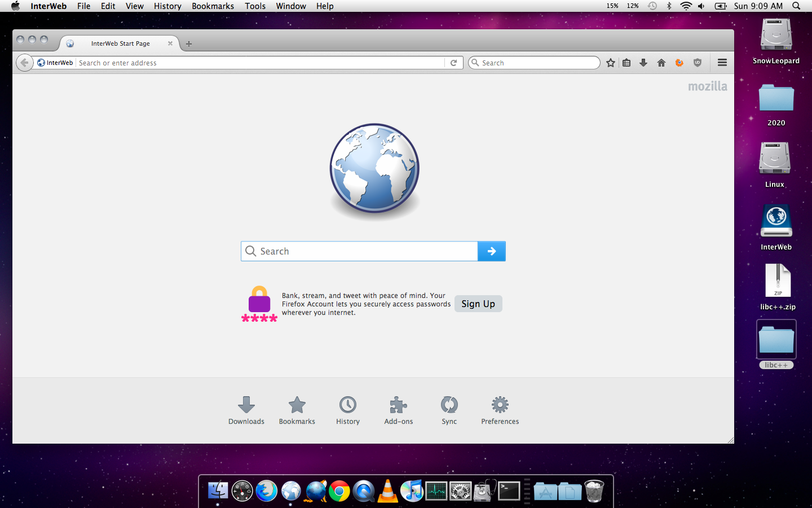Select the InterWeb disk image on desktop
Viewport: 812px width, 508px height.
pyautogui.click(x=776, y=227)
